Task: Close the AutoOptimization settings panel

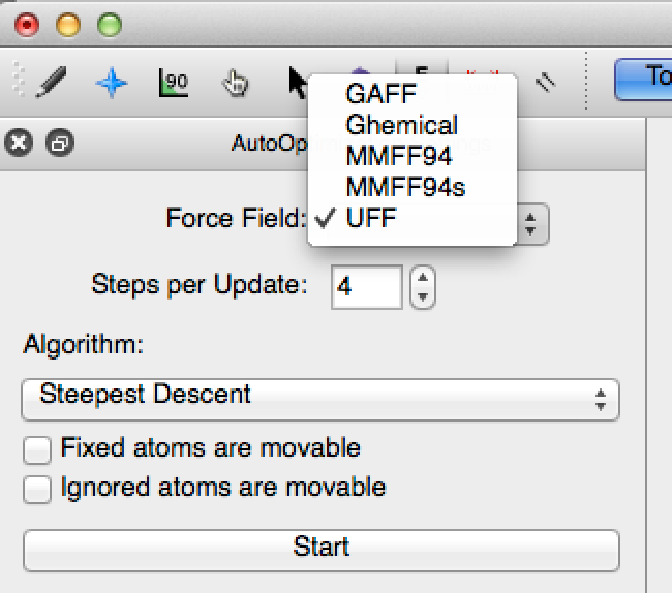Action: click(x=18, y=143)
